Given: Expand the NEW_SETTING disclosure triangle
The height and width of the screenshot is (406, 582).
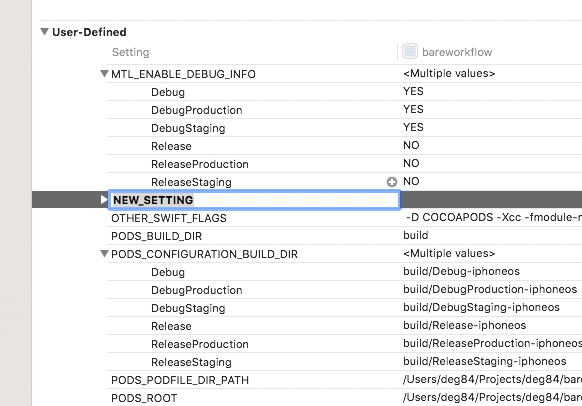Looking at the screenshot, I should [x=104, y=200].
